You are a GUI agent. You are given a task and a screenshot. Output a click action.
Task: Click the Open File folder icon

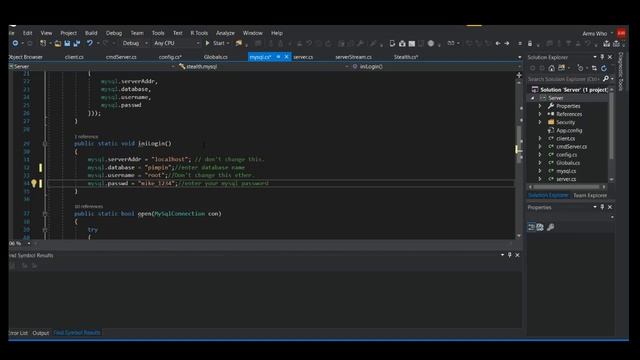tap(58, 43)
